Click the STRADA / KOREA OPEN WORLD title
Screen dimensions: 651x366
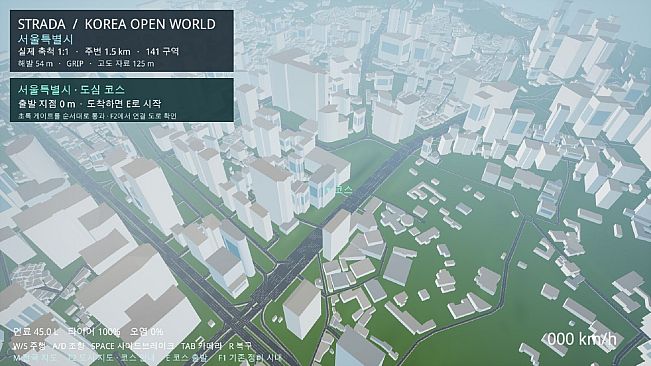tap(117, 24)
